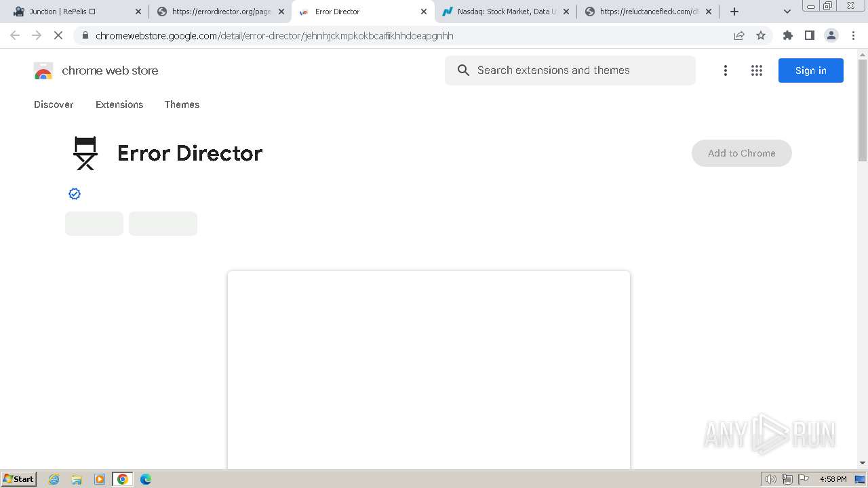Launch Internet Explorer from taskbar

point(54,479)
